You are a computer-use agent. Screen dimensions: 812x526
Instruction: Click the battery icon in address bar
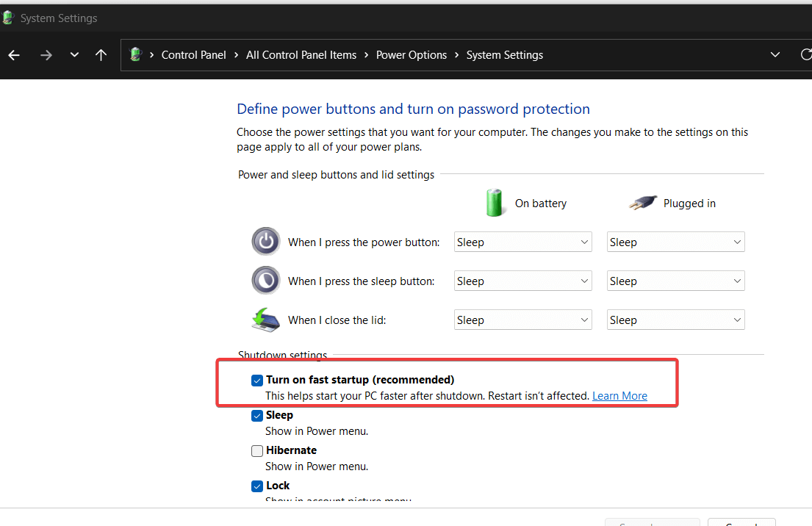click(x=135, y=54)
